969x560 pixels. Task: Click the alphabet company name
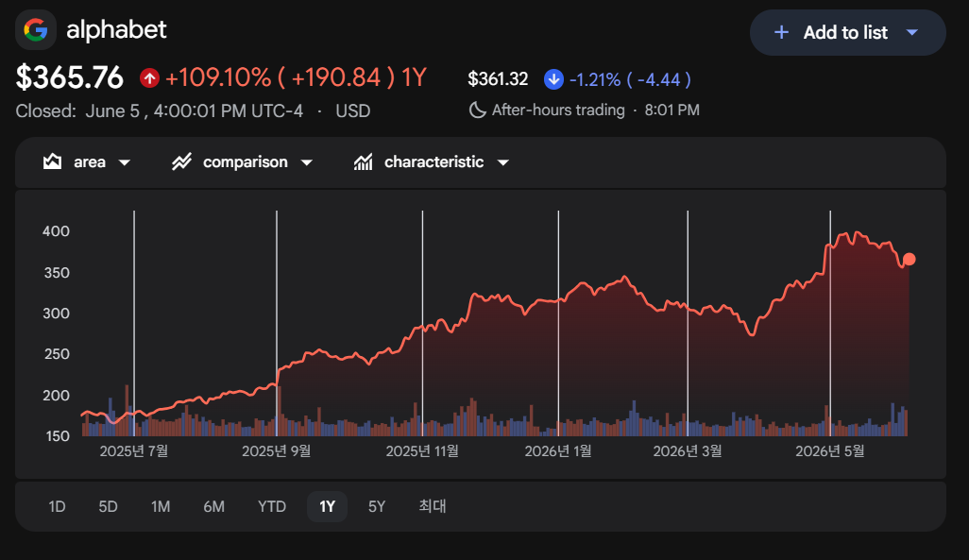116,29
